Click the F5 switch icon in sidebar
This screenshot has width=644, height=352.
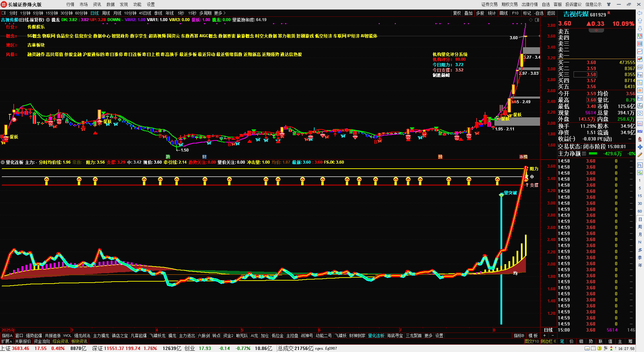(640, 165)
